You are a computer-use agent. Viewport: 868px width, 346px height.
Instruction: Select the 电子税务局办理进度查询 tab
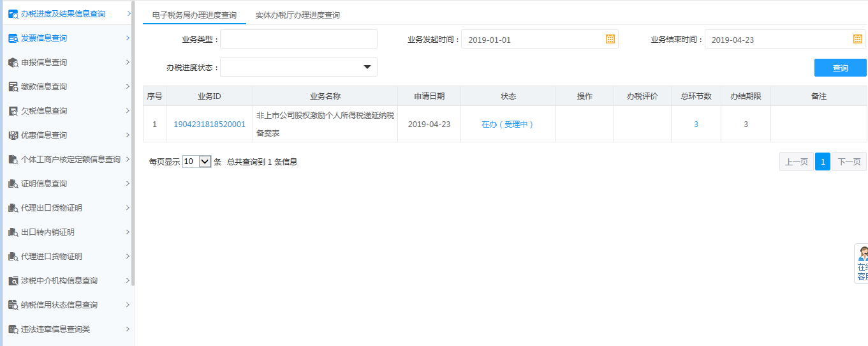tap(194, 15)
